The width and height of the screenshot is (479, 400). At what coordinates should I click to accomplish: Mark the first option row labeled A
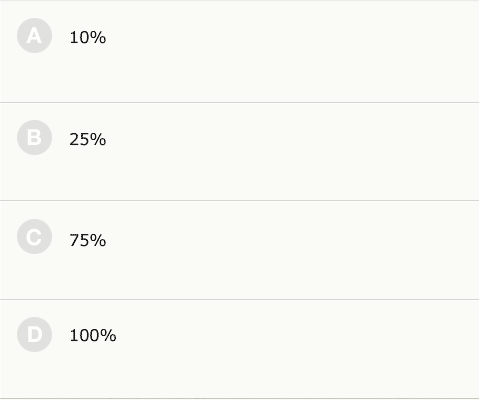click(x=239, y=52)
